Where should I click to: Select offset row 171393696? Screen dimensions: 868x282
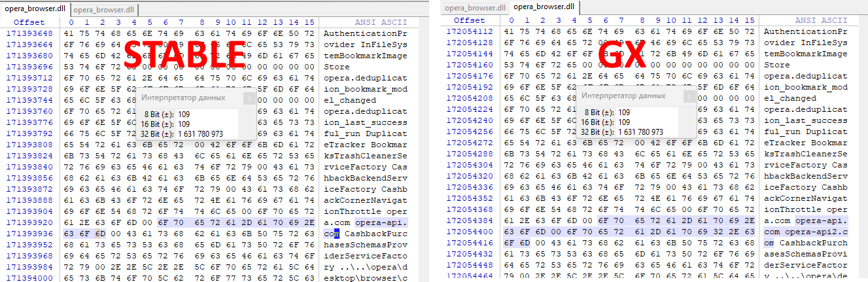click(29, 66)
